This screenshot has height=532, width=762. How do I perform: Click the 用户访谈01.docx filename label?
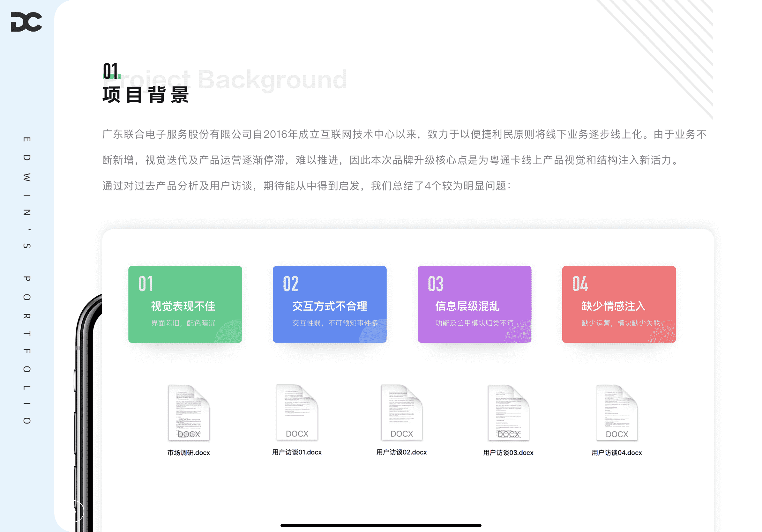coord(297,452)
